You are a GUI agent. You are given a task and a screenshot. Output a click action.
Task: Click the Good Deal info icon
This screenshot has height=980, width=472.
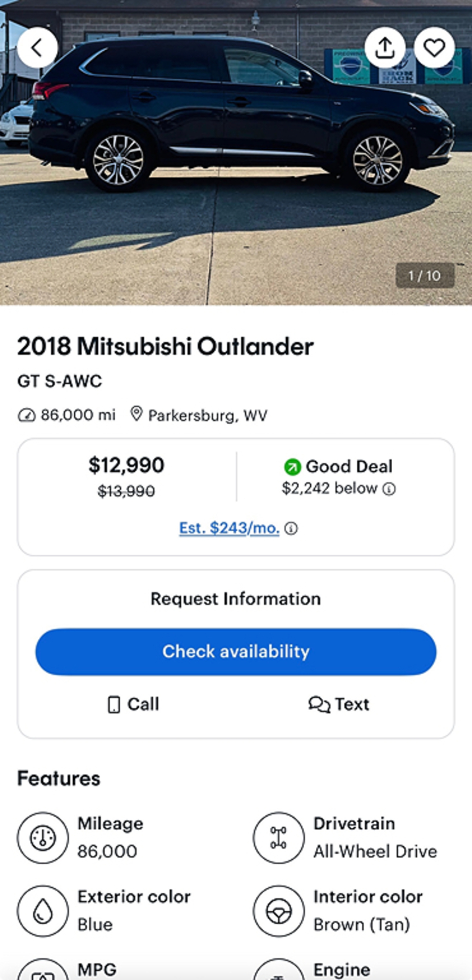click(389, 489)
